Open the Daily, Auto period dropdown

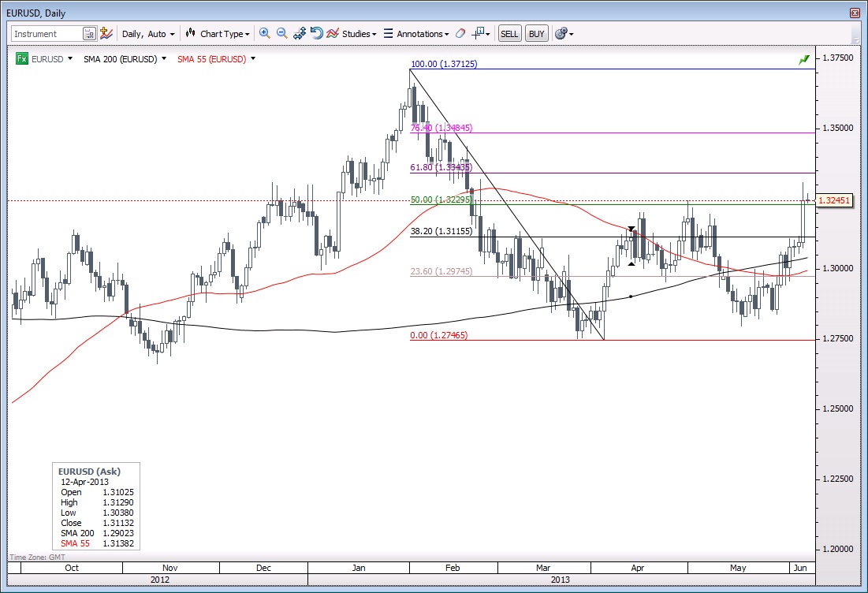pyautogui.click(x=148, y=34)
